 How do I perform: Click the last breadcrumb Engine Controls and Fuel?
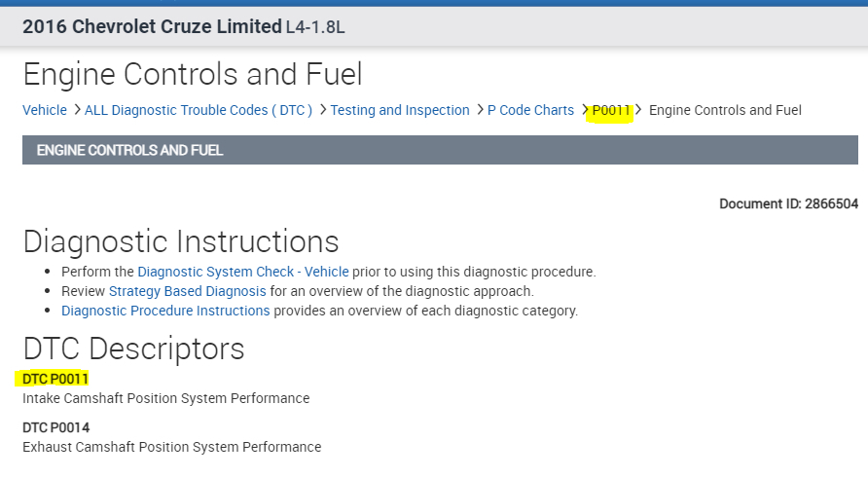725,110
